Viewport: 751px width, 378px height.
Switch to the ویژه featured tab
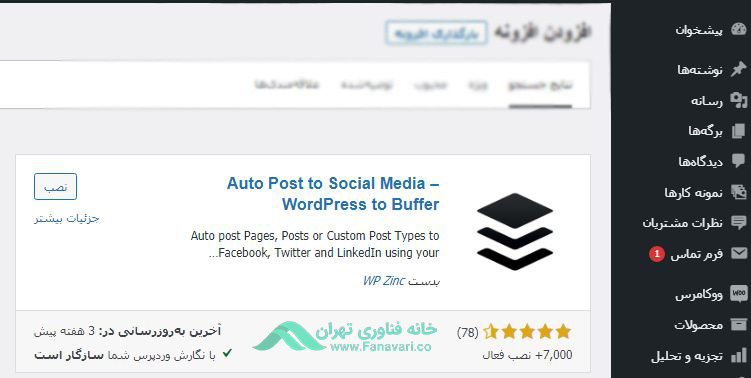tap(478, 85)
